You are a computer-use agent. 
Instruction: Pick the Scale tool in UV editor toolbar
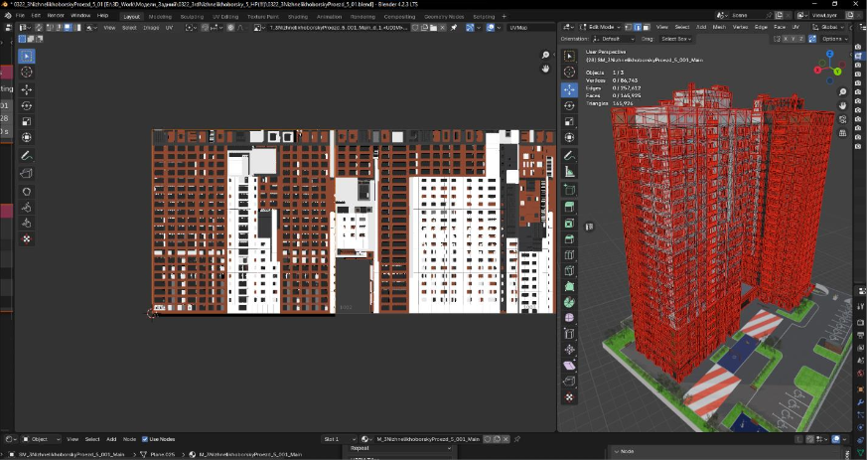[x=27, y=121]
